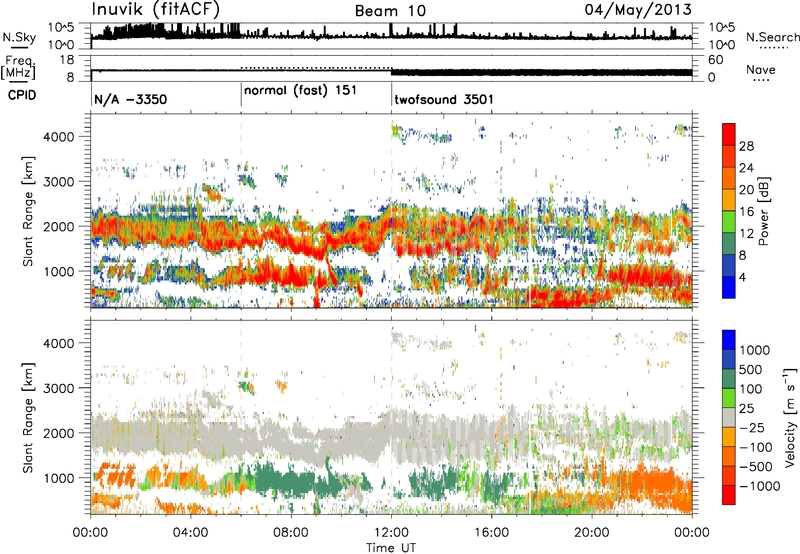
Task: Click the 'Nave' legend label
Action: 761,69
